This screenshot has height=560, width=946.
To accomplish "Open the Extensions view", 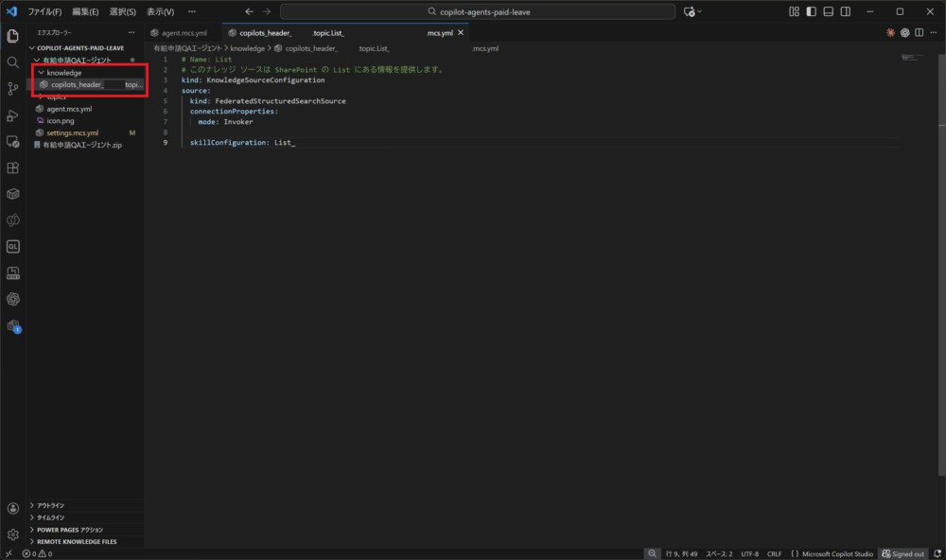I will 12,167.
